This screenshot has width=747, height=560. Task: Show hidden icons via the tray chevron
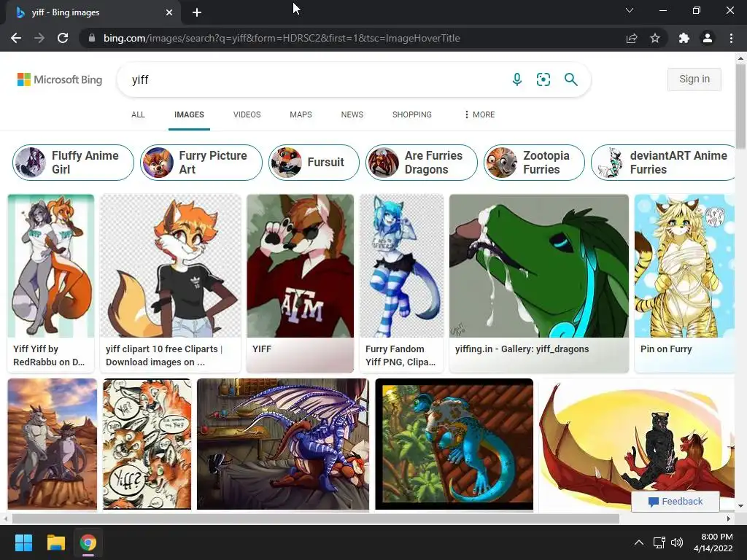(639, 542)
